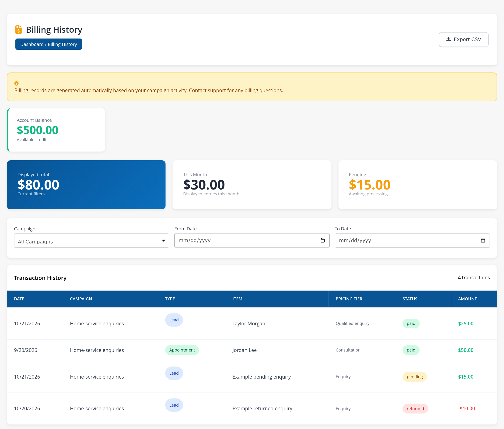504x429 pixels.
Task: Select the Example returned enquiry item
Action: [x=262, y=408]
